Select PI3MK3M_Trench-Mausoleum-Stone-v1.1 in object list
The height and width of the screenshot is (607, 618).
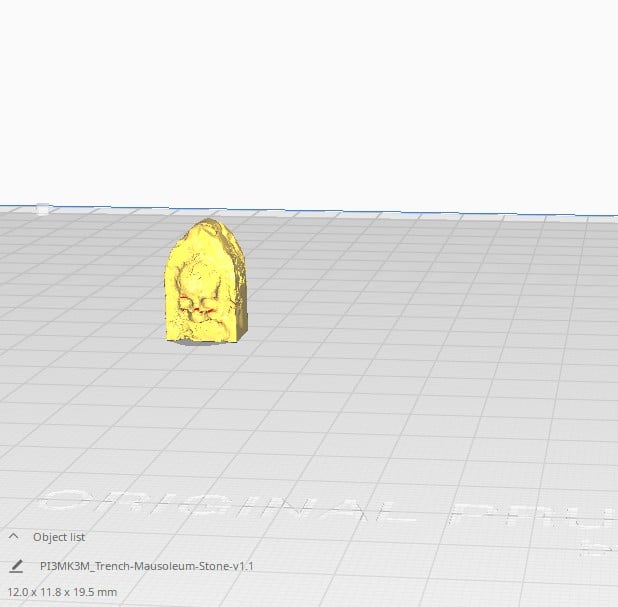coord(147,566)
